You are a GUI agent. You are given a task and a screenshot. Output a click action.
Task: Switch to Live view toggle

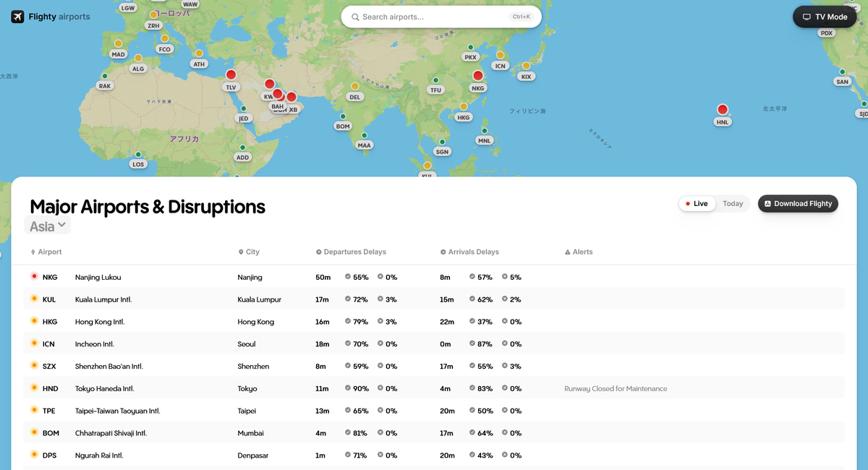click(x=697, y=204)
